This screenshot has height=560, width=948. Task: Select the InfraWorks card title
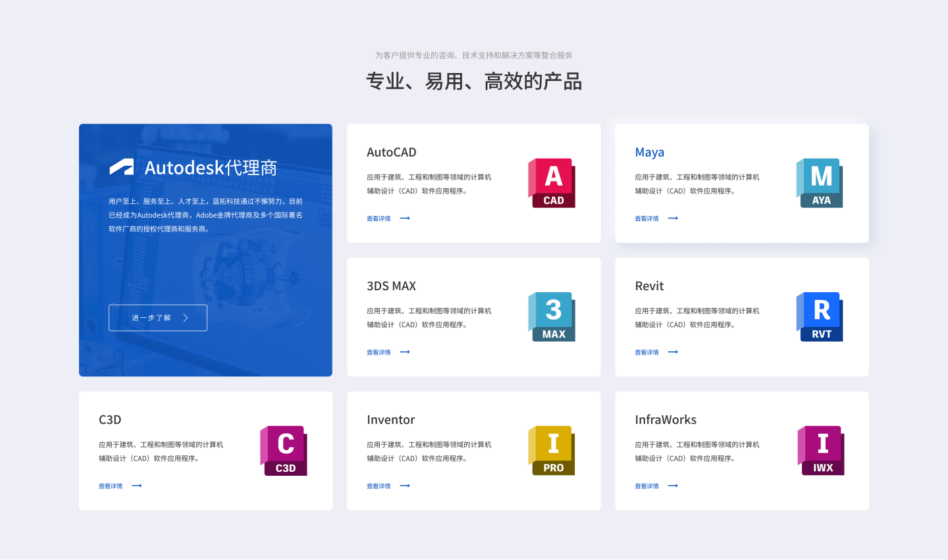(666, 420)
